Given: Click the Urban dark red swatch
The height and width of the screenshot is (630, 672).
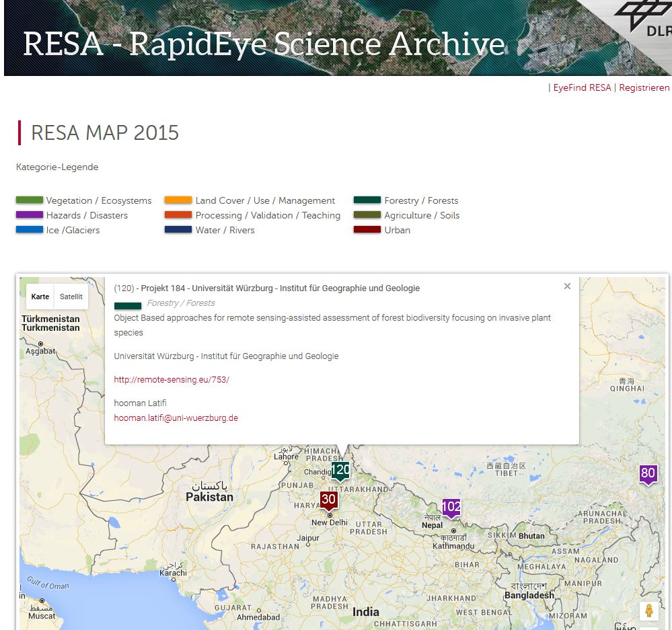Looking at the screenshot, I should pyautogui.click(x=367, y=229).
